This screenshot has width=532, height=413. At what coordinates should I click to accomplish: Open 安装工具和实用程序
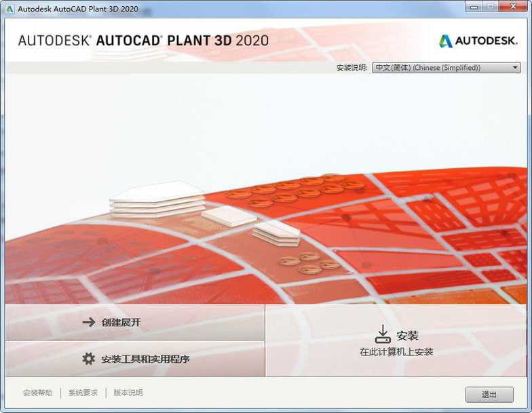[x=136, y=359]
